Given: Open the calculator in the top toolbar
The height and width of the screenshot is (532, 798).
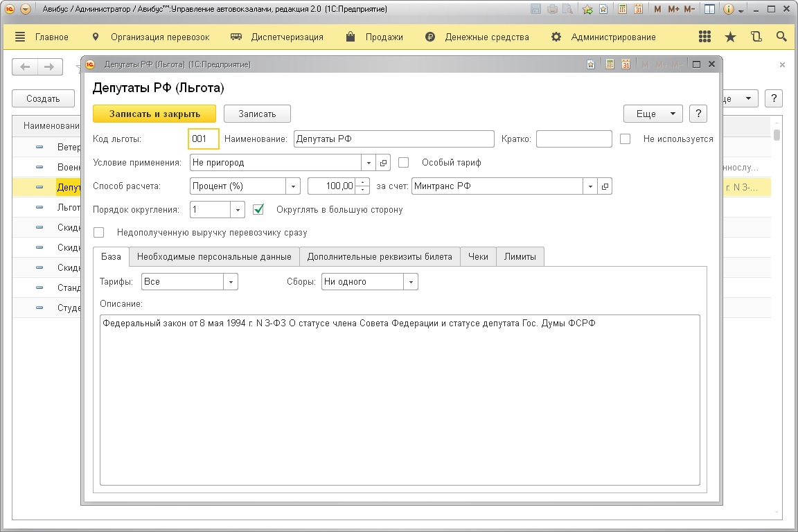Looking at the screenshot, I should (623, 10).
